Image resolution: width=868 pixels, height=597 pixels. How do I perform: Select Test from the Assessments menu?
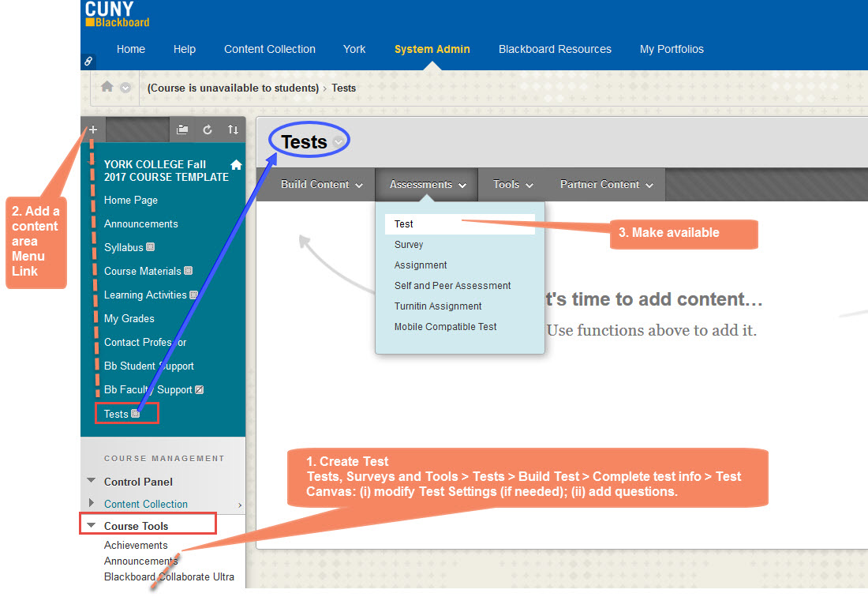tap(403, 223)
